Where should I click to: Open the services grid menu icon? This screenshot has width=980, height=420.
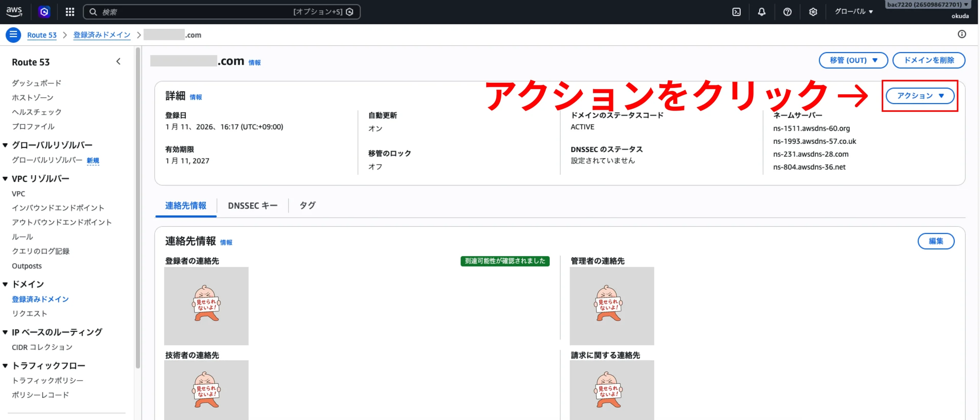70,12
